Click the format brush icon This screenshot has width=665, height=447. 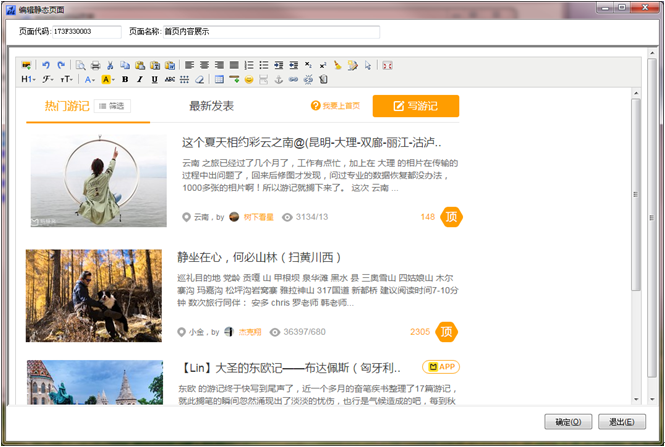pyautogui.click(x=352, y=65)
